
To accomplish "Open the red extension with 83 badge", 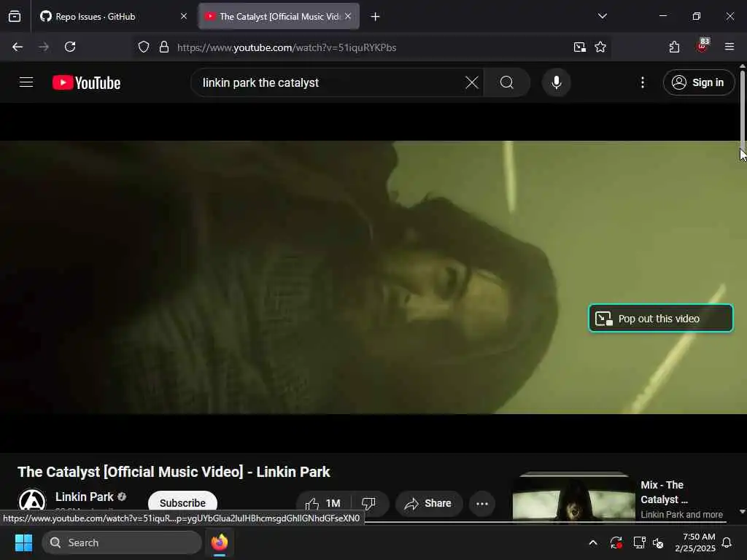I will pyautogui.click(x=703, y=46).
